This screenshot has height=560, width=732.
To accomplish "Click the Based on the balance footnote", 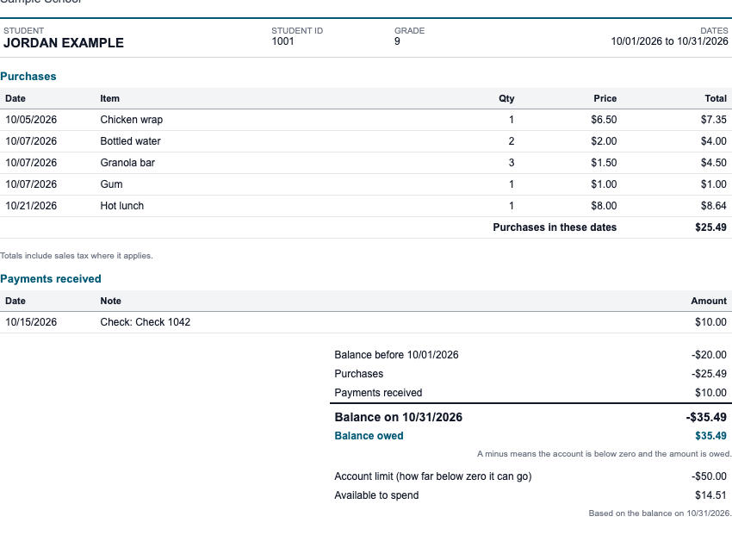I will coord(660,513).
